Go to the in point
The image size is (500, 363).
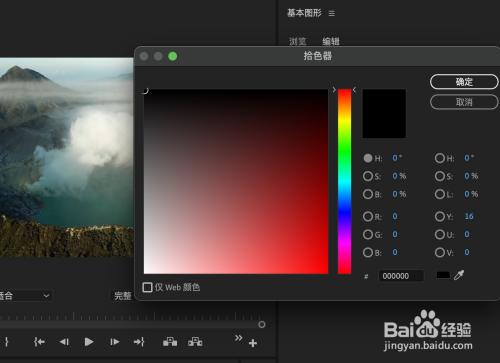point(39,342)
